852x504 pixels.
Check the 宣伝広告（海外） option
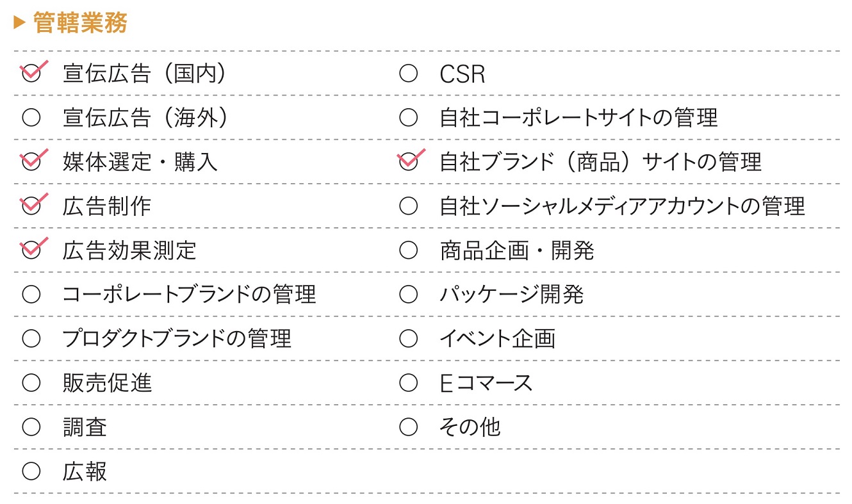(31, 118)
